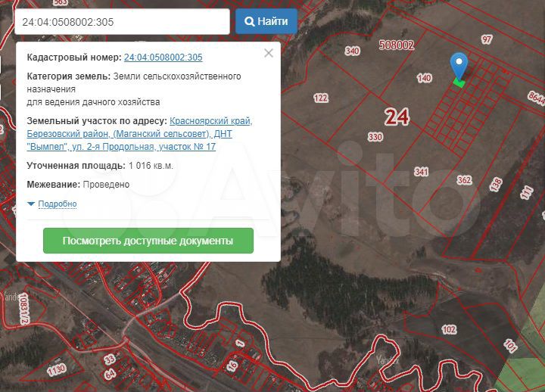Click parcel label 330 on map
The height and width of the screenshot is (392, 545).
pyautogui.click(x=375, y=137)
